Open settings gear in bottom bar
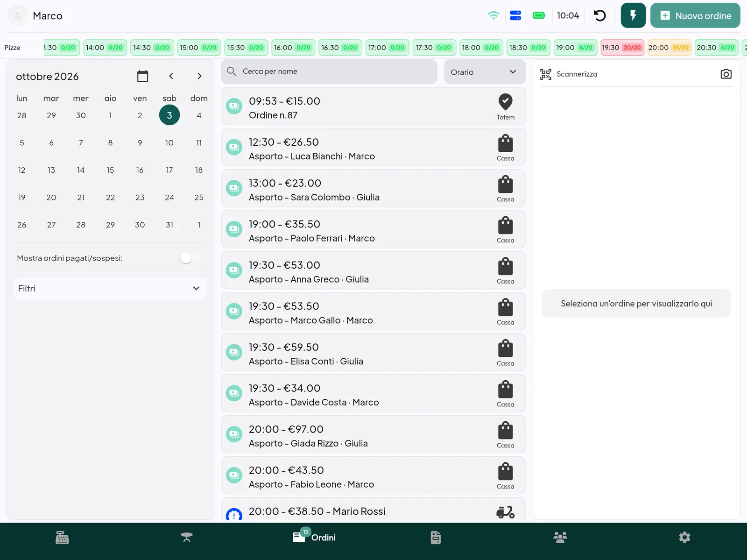 pyautogui.click(x=684, y=538)
